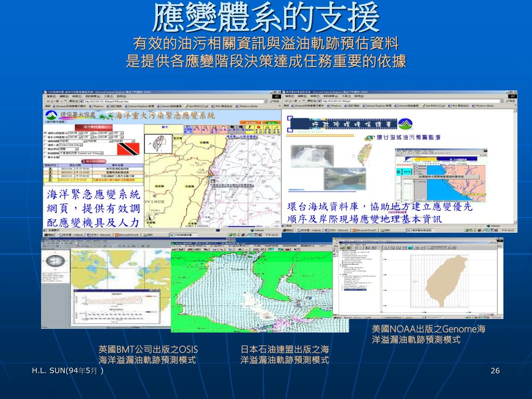The width and height of the screenshot is (532, 399).
Task: Switch to Microsoft PowerPoint on left taskbar
Action: 127,235
